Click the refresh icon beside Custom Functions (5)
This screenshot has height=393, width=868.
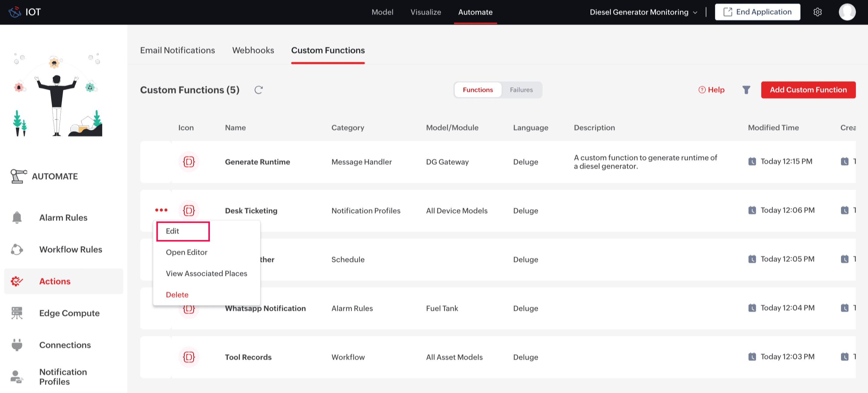pyautogui.click(x=258, y=90)
